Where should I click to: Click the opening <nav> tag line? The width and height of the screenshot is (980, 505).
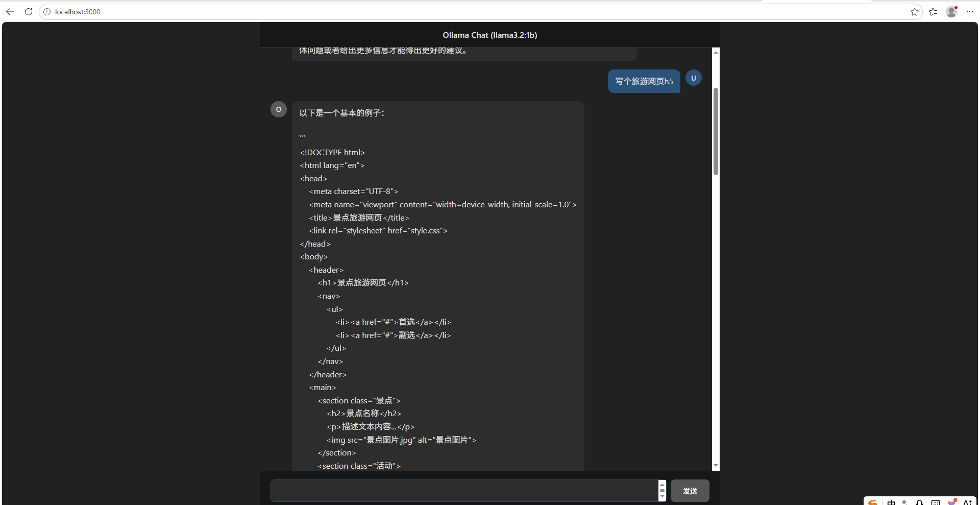329,296
